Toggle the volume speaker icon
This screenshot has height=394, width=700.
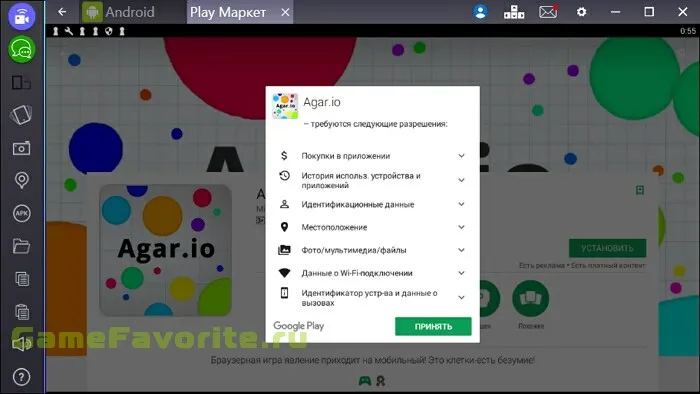[x=21, y=344]
